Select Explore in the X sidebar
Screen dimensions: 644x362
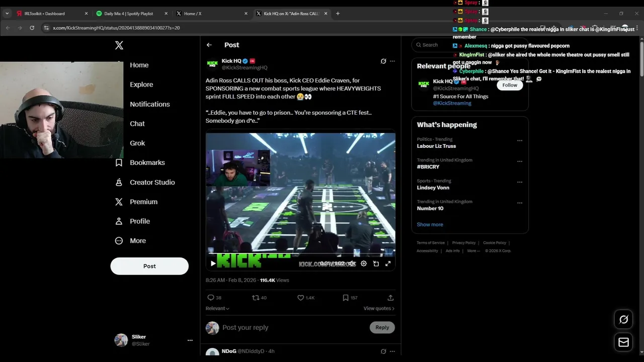(x=141, y=84)
